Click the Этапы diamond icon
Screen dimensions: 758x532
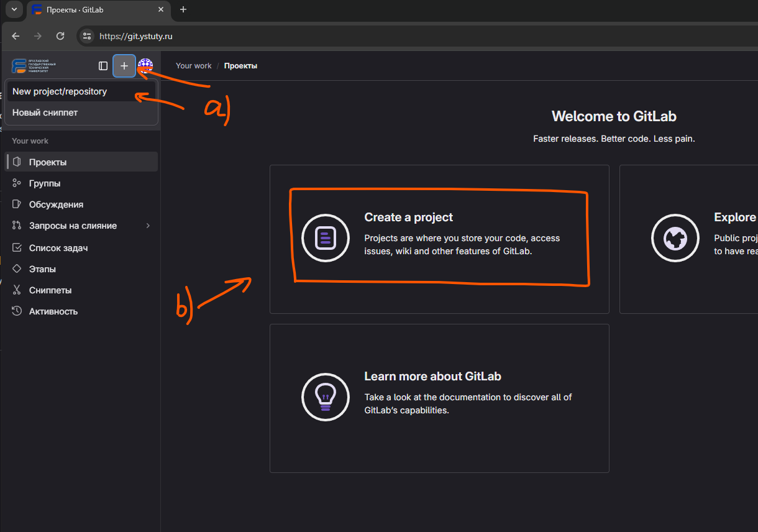[x=17, y=269]
